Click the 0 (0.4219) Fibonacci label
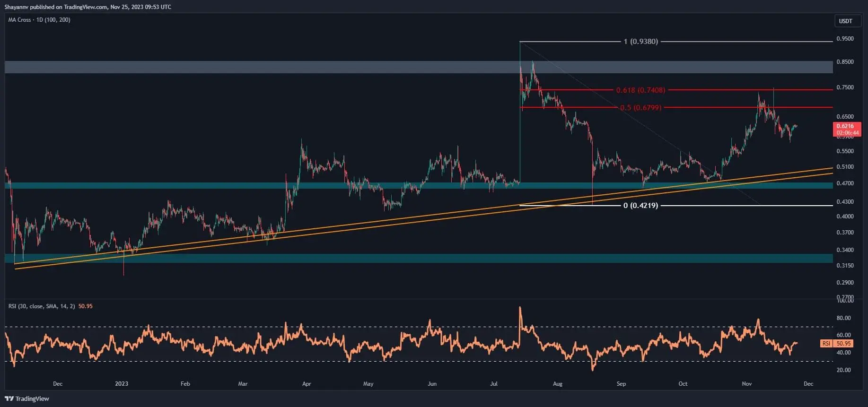868x407 pixels. coord(640,206)
